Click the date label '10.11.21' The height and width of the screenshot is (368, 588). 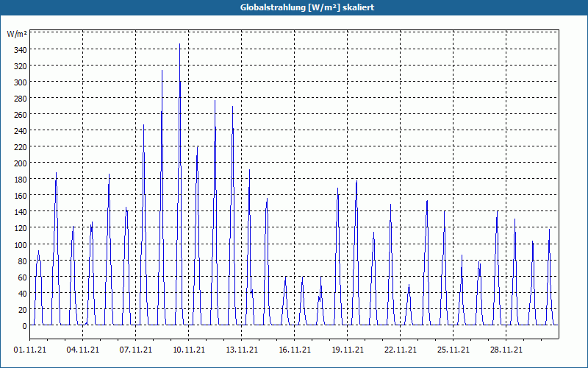(x=189, y=350)
